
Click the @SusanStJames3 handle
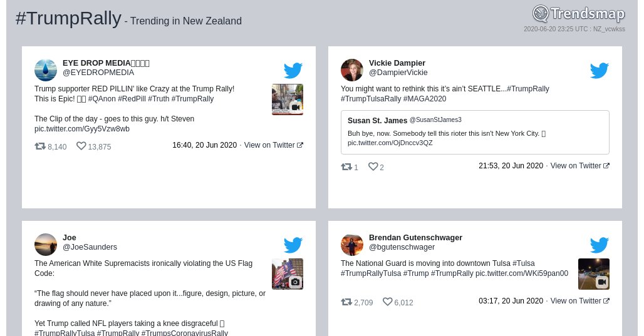[x=435, y=120]
